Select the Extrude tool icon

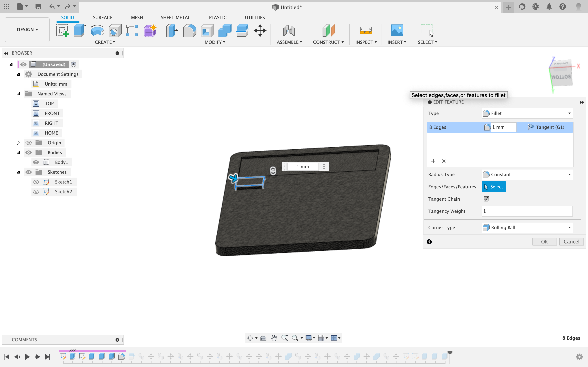[80, 31]
